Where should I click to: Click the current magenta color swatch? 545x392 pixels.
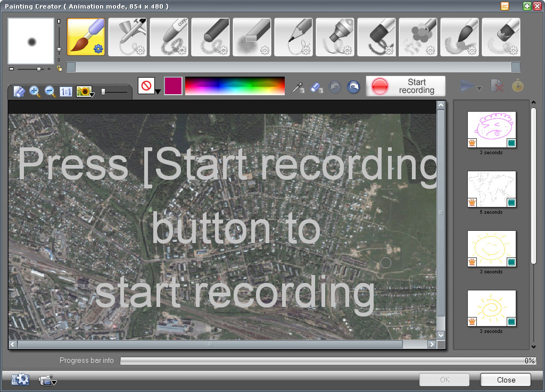[x=173, y=86]
